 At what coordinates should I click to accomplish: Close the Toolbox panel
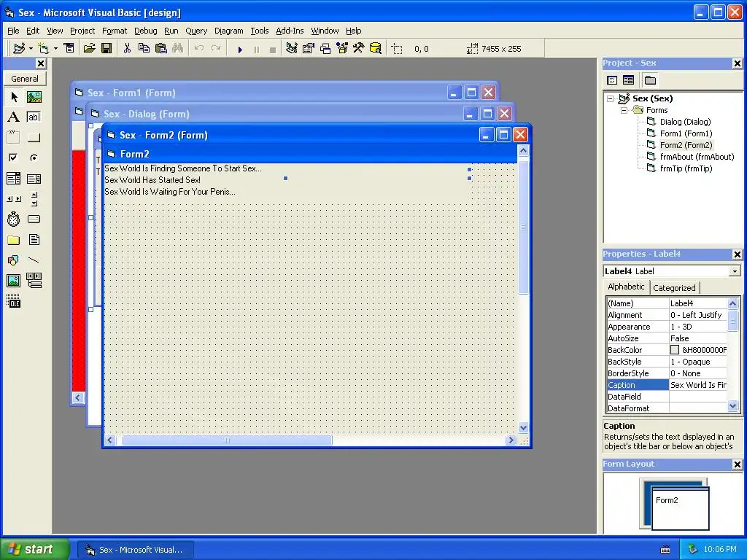click(x=41, y=63)
